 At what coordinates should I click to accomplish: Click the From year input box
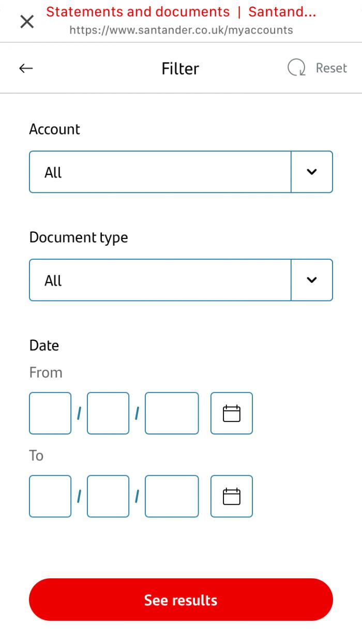click(171, 413)
